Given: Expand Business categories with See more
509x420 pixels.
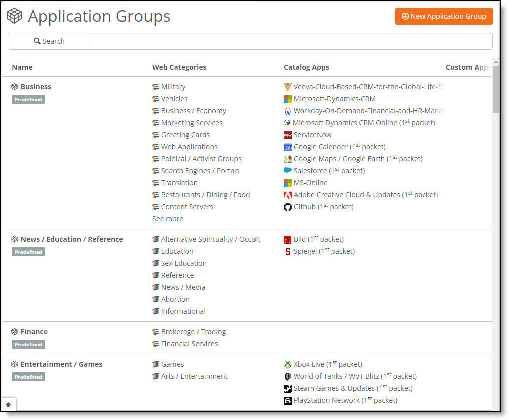Looking at the screenshot, I should (x=168, y=219).
